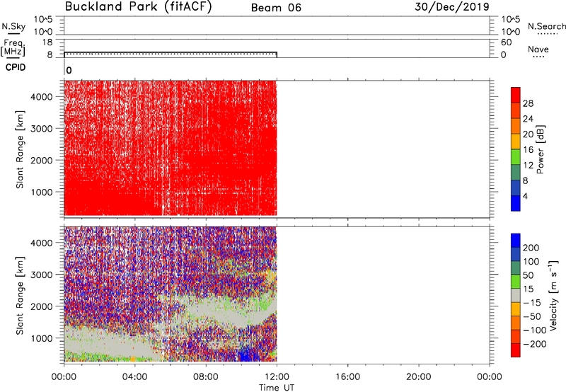Select the '4000' tick on the power panel

coord(42,97)
